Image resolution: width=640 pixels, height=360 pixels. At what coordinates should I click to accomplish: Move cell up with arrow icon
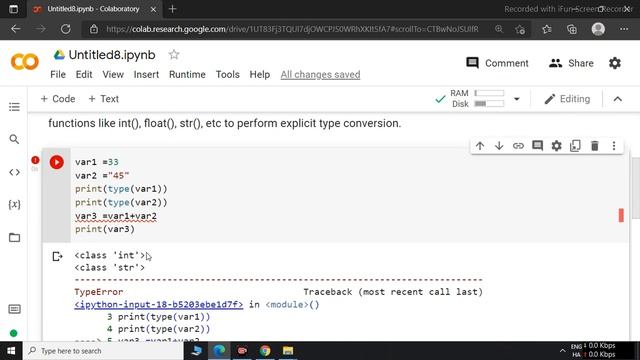pyautogui.click(x=480, y=146)
